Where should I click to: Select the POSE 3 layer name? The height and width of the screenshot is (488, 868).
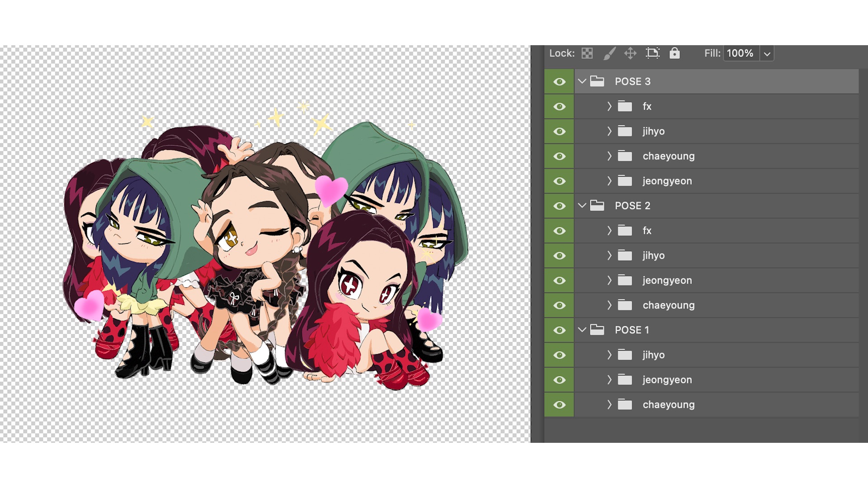(x=632, y=81)
